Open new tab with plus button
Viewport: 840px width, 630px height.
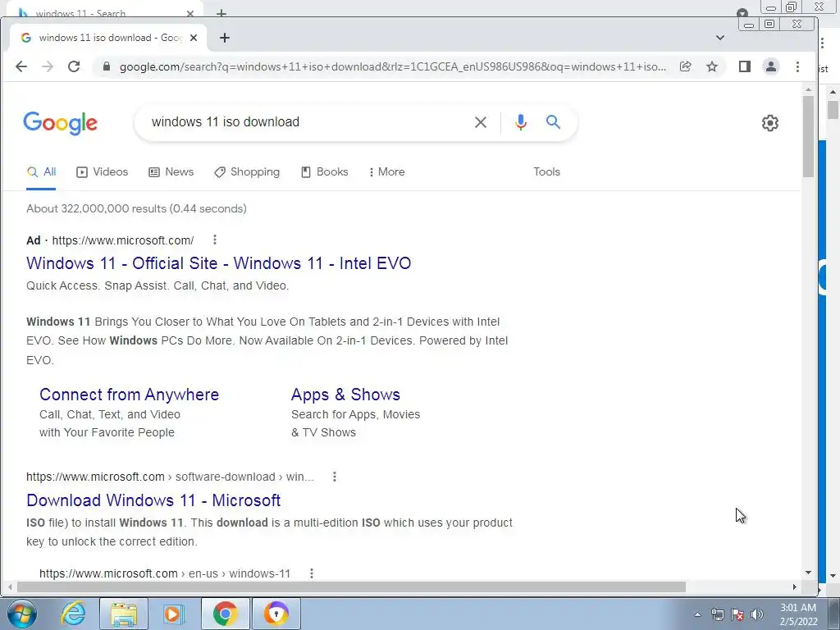pos(225,38)
